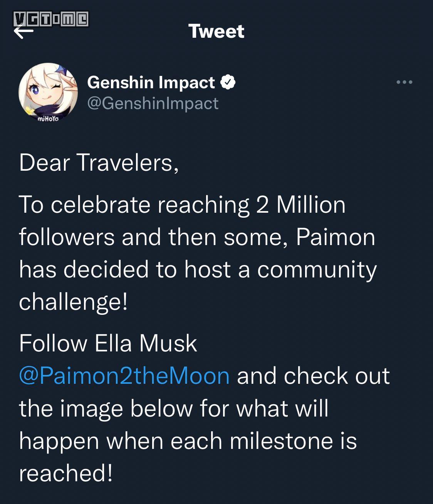
Task: Tap the back arrow icon
Action: [x=23, y=32]
